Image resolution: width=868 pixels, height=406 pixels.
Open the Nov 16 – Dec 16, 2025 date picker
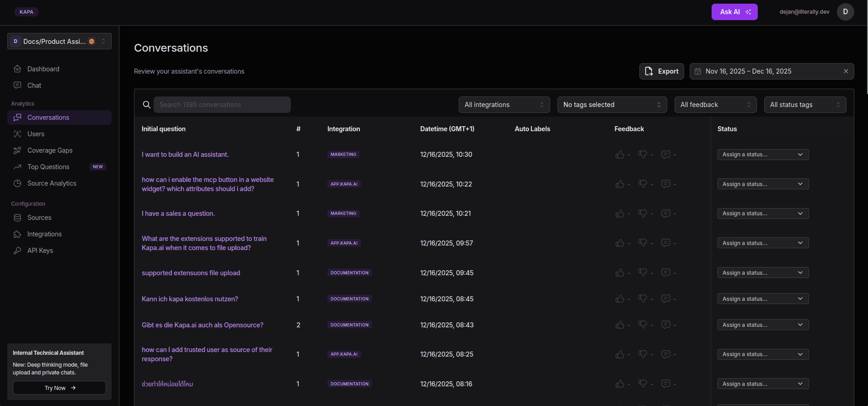(x=772, y=71)
